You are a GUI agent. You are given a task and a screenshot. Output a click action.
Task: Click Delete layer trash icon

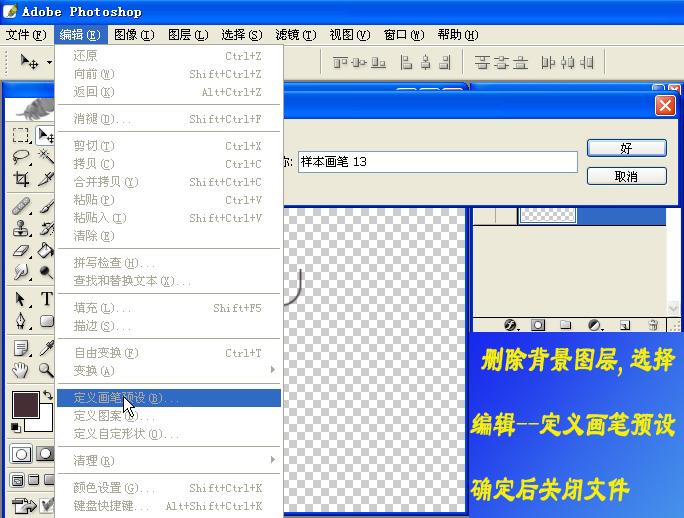click(653, 325)
